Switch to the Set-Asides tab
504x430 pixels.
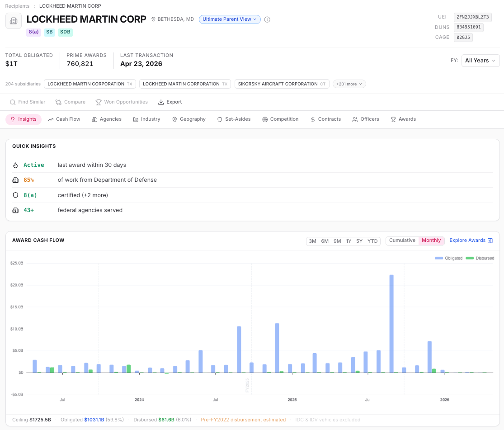[234, 119]
